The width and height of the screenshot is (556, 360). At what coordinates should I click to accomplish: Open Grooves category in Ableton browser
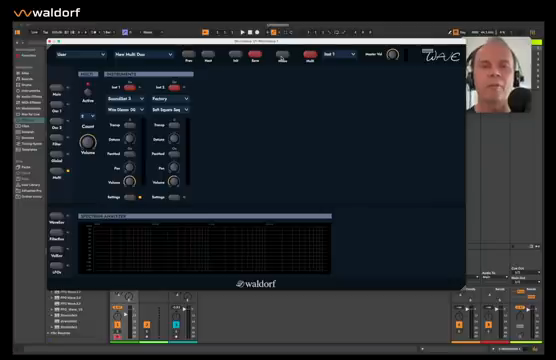(27, 138)
